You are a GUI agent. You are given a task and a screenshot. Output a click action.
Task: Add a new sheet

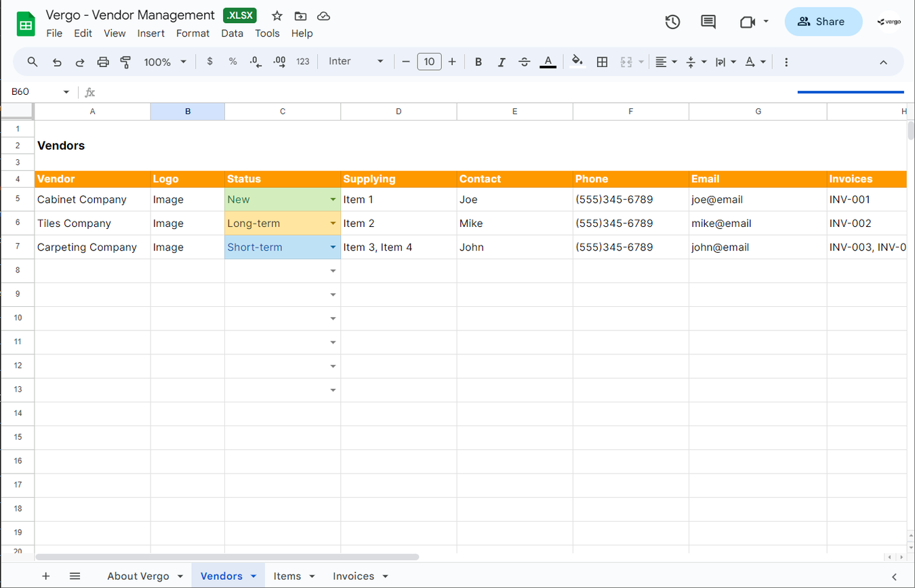tap(45, 576)
